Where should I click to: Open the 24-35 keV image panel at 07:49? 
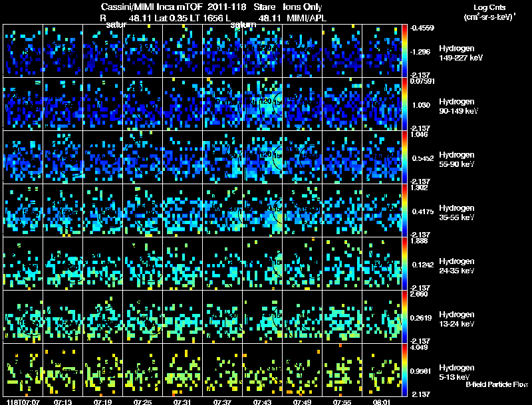302,264
